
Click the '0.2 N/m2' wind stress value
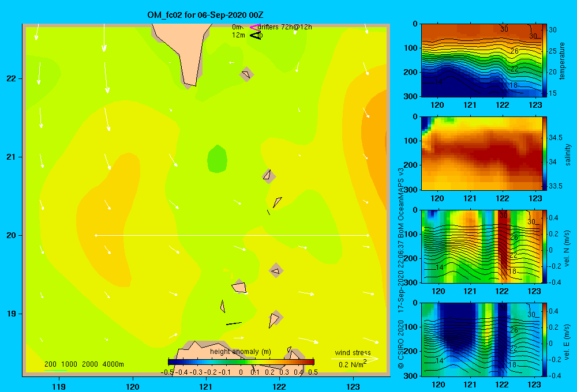[353, 364]
